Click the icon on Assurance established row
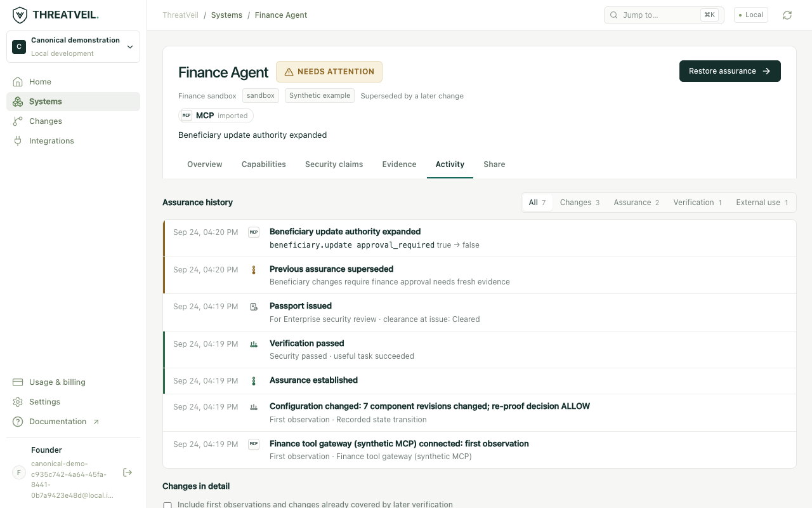The height and width of the screenshot is (508, 812). click(254, 381)
